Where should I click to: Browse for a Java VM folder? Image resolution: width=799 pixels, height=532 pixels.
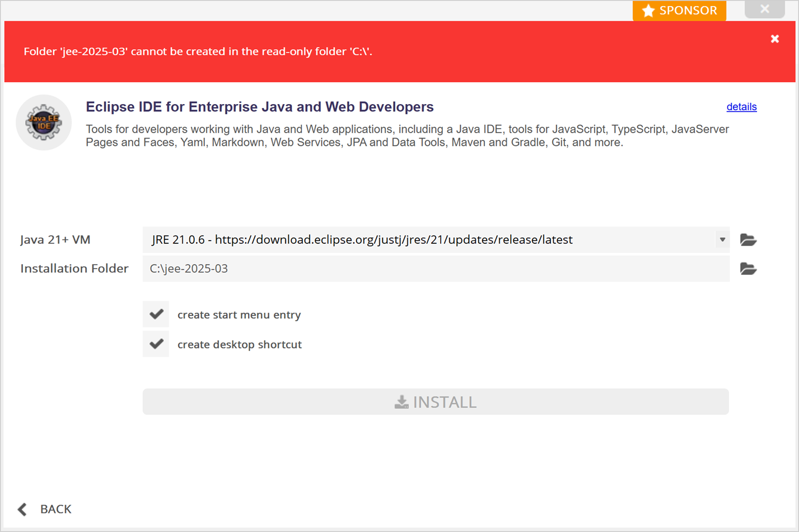(x=748, y=239)
